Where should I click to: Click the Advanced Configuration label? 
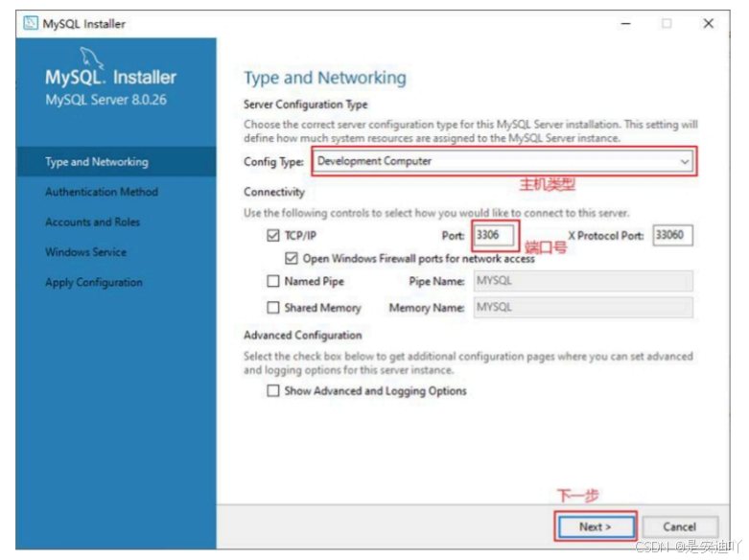point(302,335)
